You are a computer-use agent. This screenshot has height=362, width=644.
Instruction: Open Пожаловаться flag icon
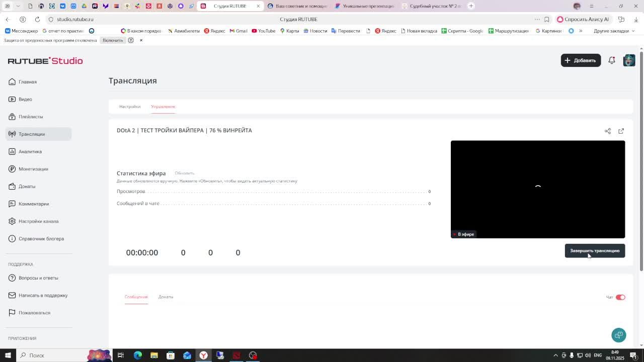(x=12, y=313)
